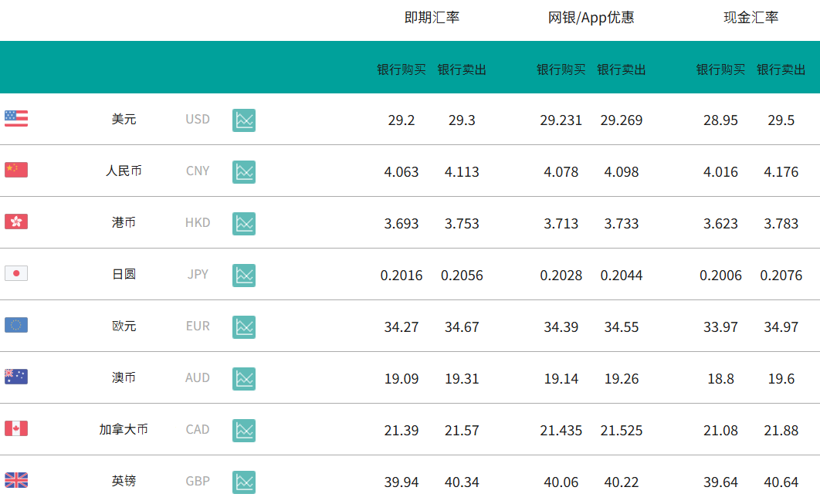
Task: Open the trend chart icon for EUR
Action: 244,327
